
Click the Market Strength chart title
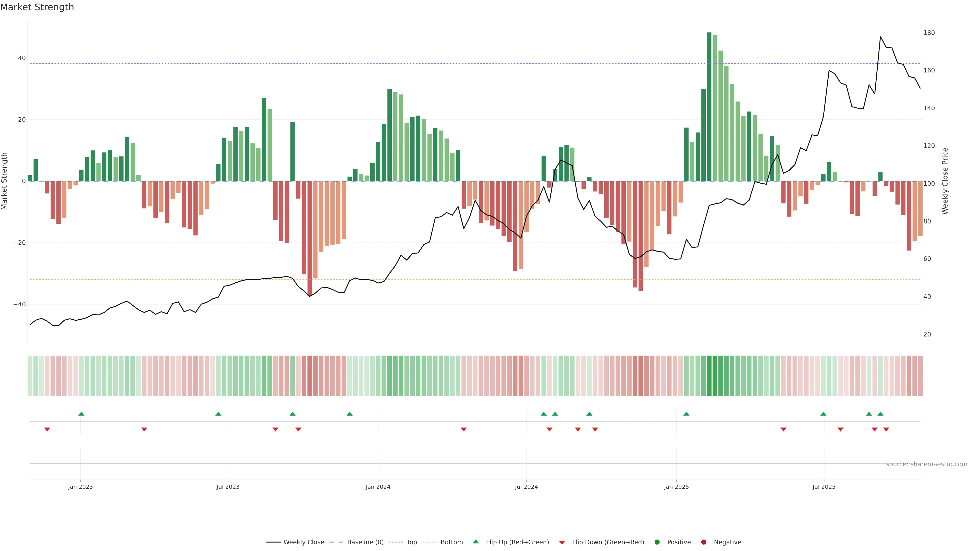coord(37,7)
